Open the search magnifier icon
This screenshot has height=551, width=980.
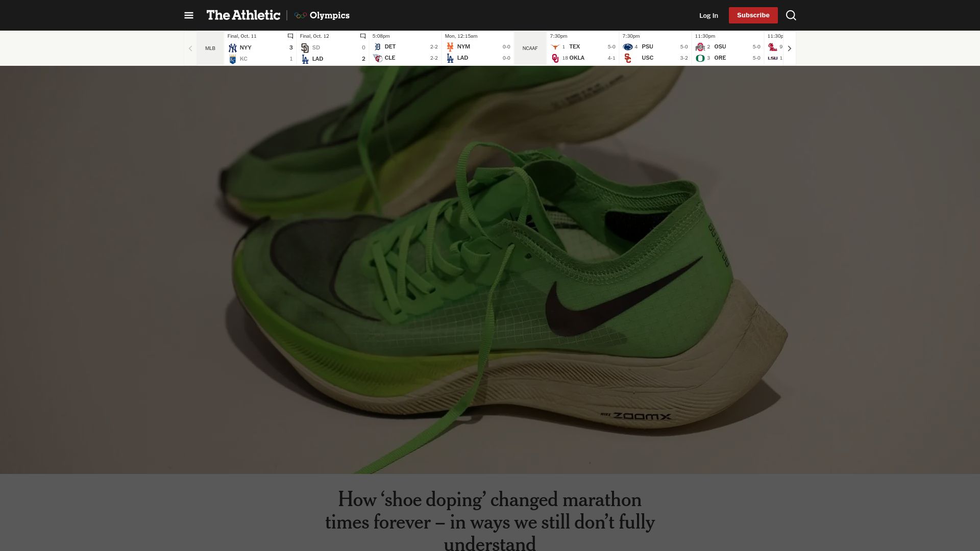click(791, 15)
